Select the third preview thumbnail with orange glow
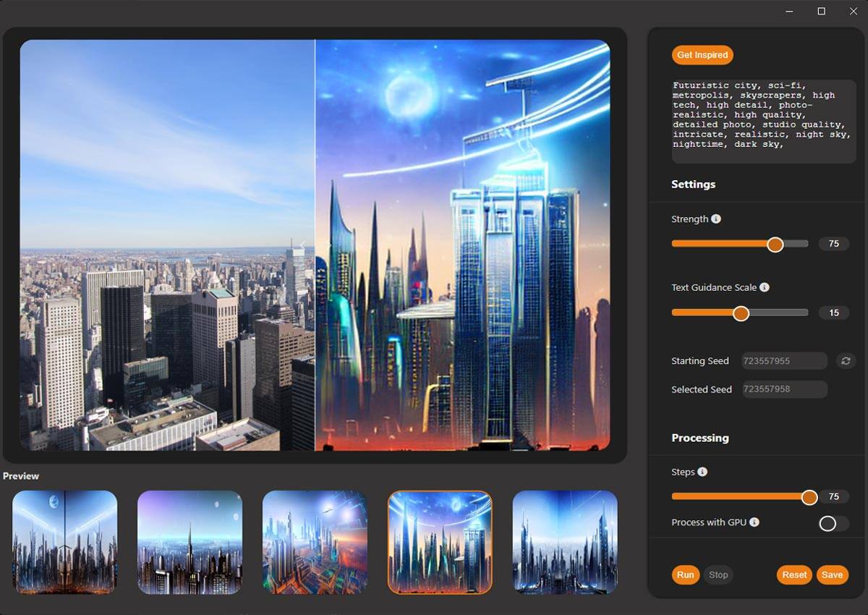868x615 pixels. click(315, 542)
